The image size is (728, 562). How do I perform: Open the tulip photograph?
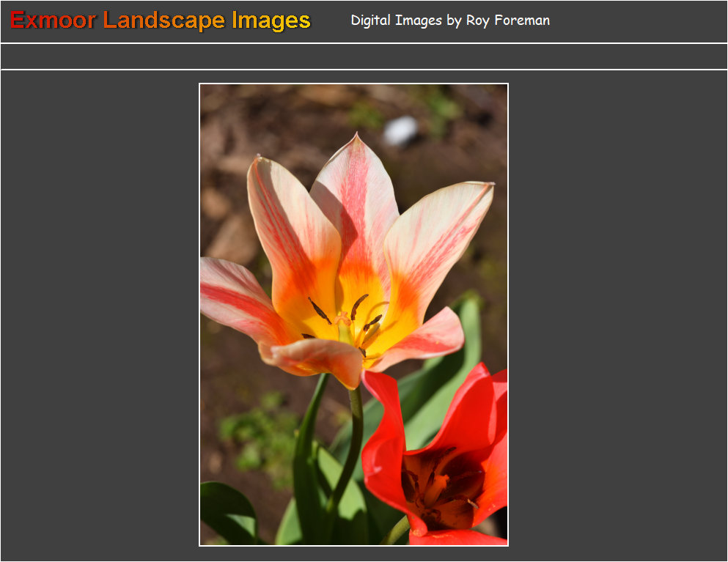click(353, 314)
